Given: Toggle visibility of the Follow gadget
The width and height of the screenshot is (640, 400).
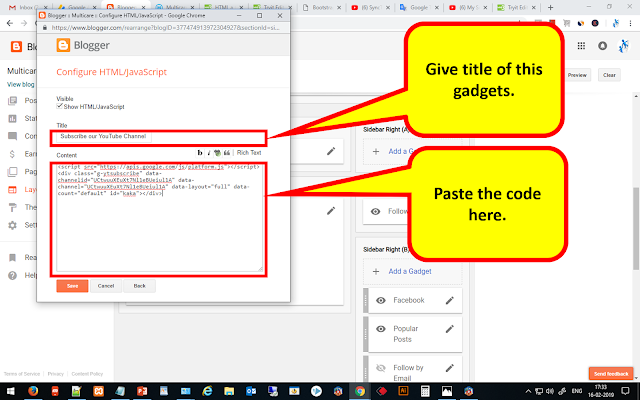Looking at the screenshot, I should pos(376,211).
